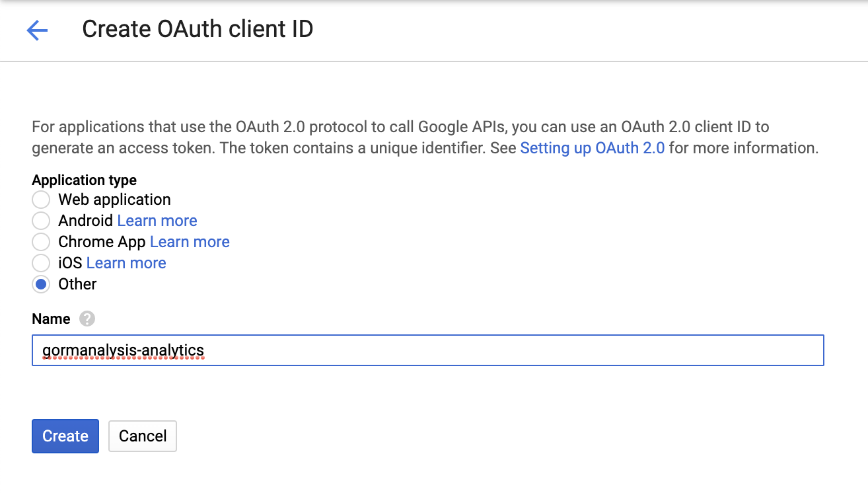Visit Learn more link next to iOS
The width and height of the screenshot is (868, 493).
click(x=126, y=263)
